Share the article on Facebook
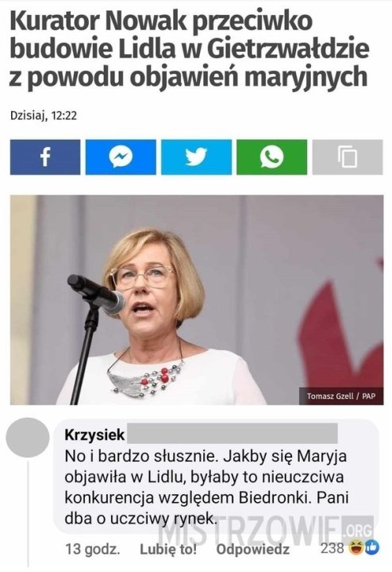 [x=45, y=157]
